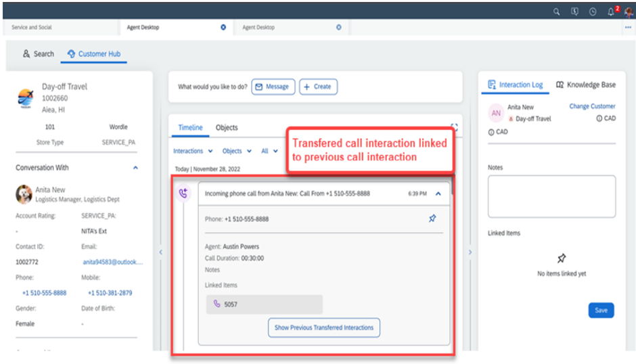Open the notifications bell icon

pyautogui.click(x=610, y=12)
